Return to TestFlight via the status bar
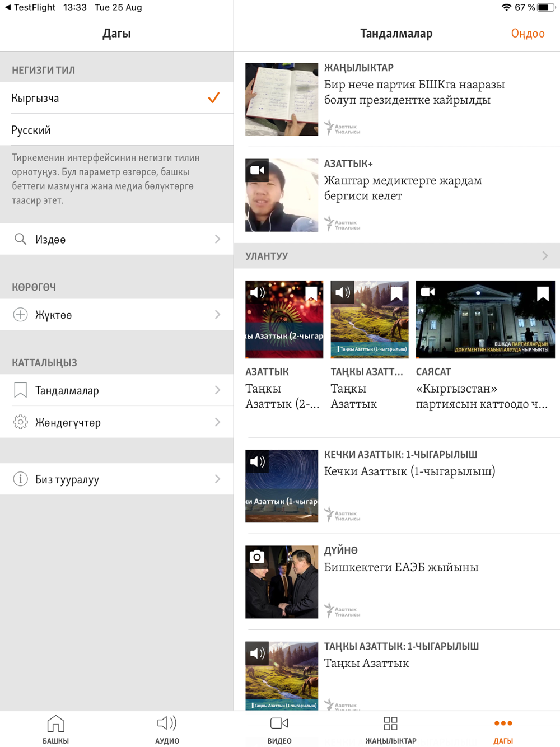This screenshot has height=747, width=560. click(x=30, y=7)
